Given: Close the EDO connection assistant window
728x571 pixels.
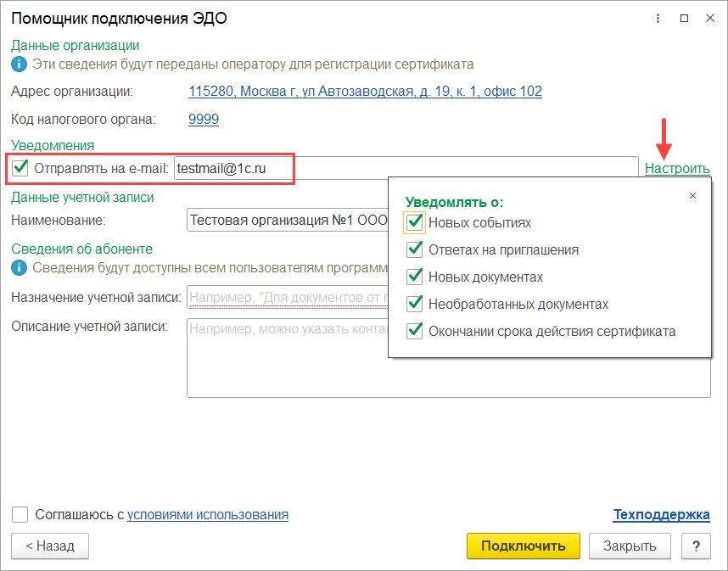Looking at the screenshot, I should (x=709, y=18).
